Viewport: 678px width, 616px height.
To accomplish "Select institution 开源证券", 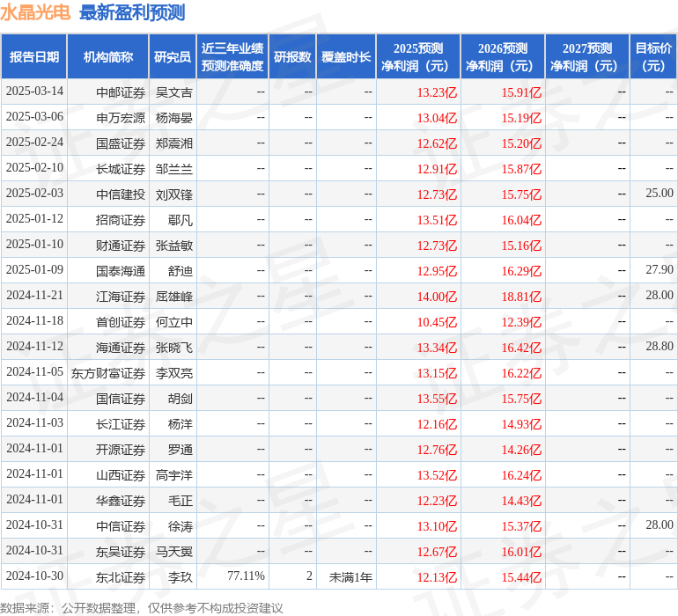I will coord(121,450).
